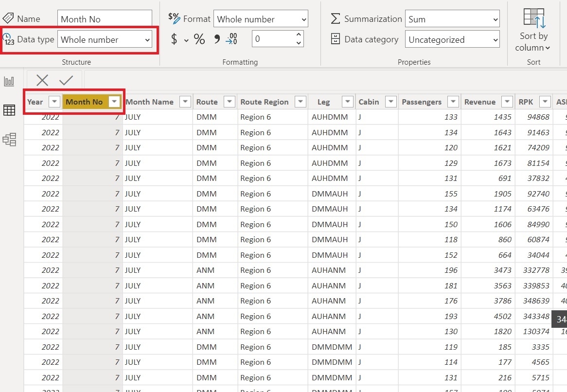Click Revenue cell value 3473

tap(503, 270)
